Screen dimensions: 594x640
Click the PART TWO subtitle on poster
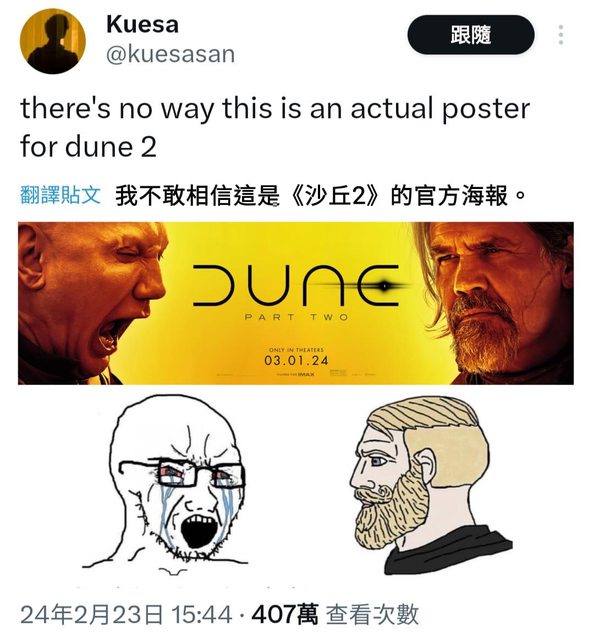click(x=296, y=317)
